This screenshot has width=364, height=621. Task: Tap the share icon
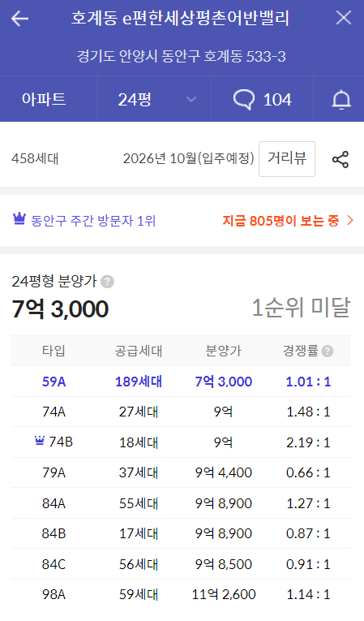point(340,159)
